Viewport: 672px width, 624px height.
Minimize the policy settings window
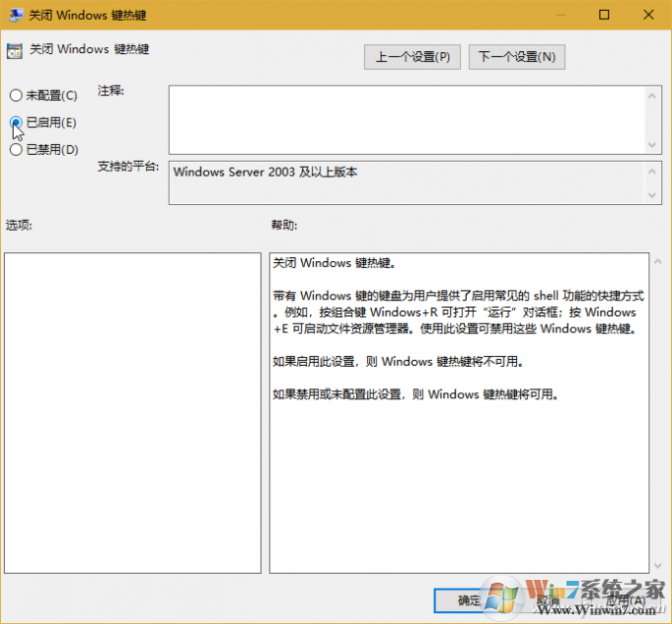coord(560,14)
